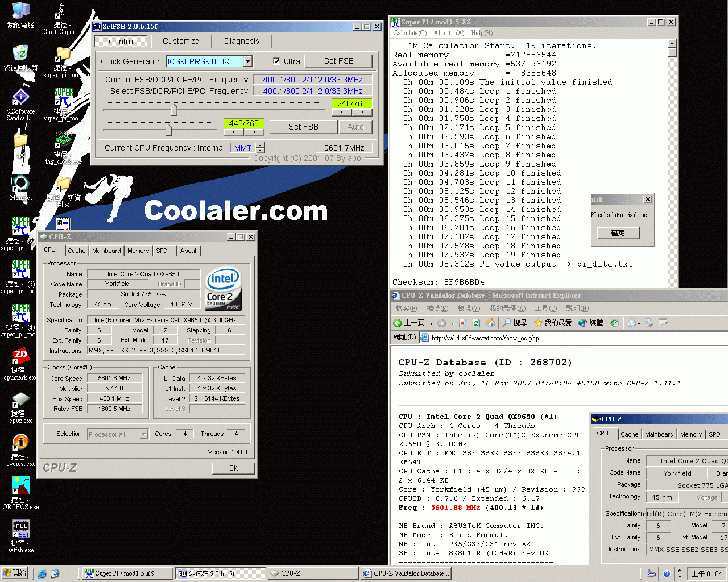
Task: Click the IE Home icon
Action: (x=490, y=323)
